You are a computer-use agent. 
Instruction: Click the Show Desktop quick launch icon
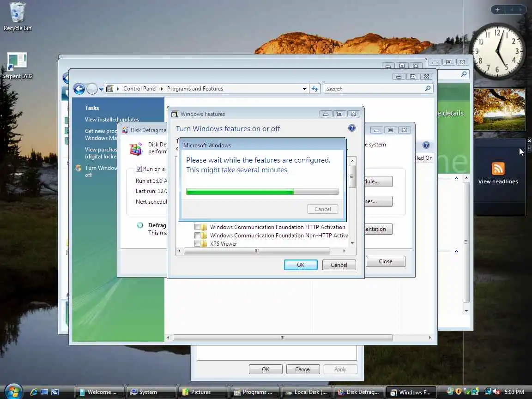(44, 392)
